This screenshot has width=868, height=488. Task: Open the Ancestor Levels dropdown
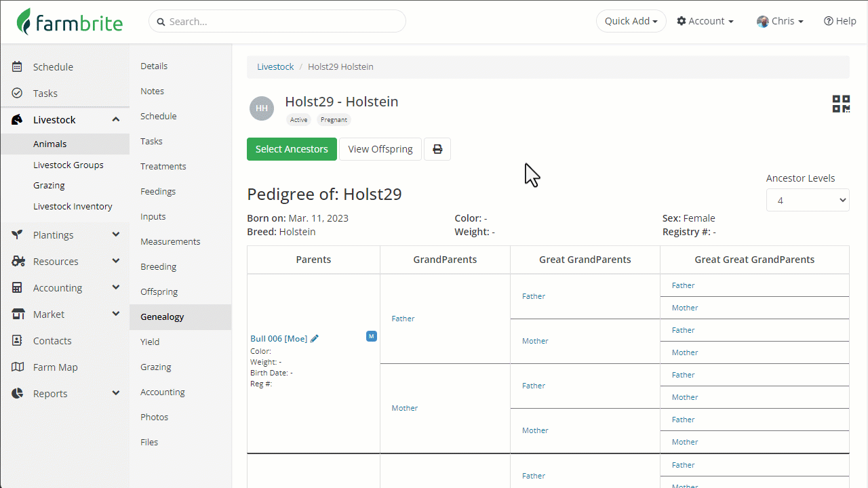(807, 200)
